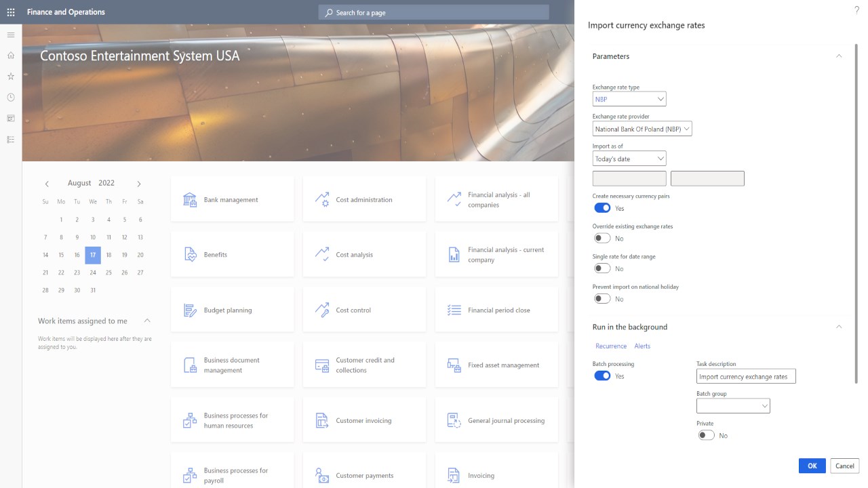Screen dimensions: 868x488
Task: Open Business processes for payroll icon
Action: coord(190,475)
